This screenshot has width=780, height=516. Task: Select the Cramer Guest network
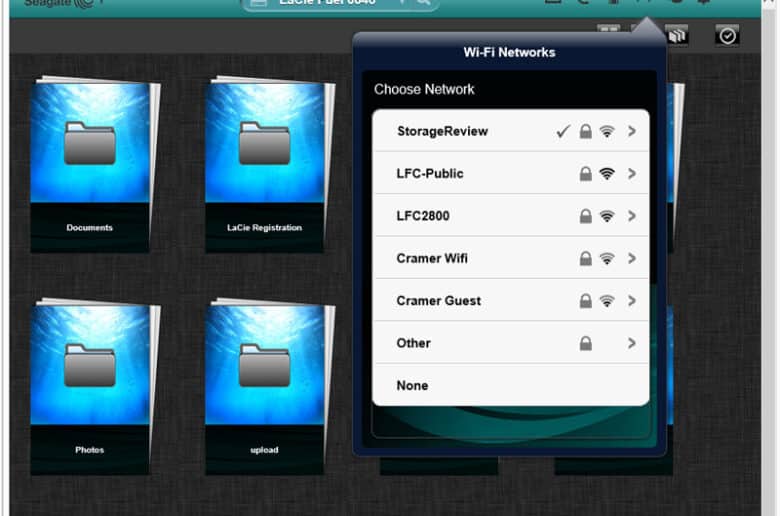[x=510, y=300]
